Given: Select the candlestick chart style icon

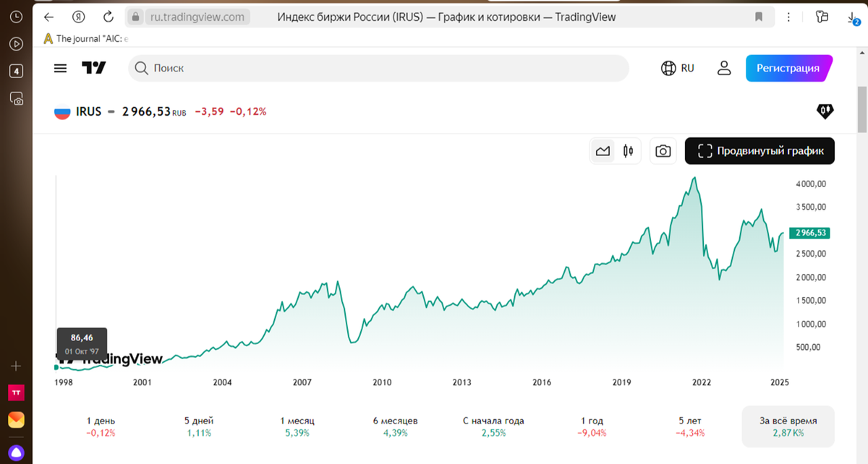Looking at the screenshot, I should click(628, 150).
